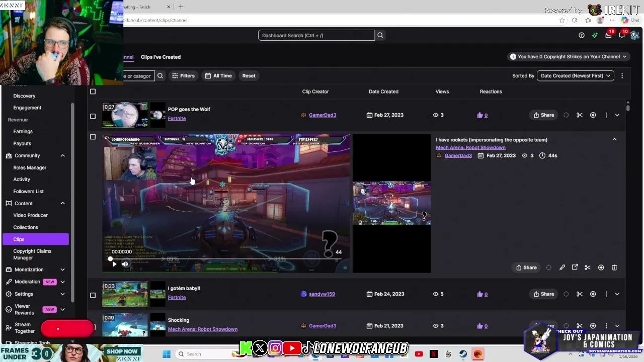
Task: Open more options for I gotém baby!!
Action: click(x=606, y=294)
